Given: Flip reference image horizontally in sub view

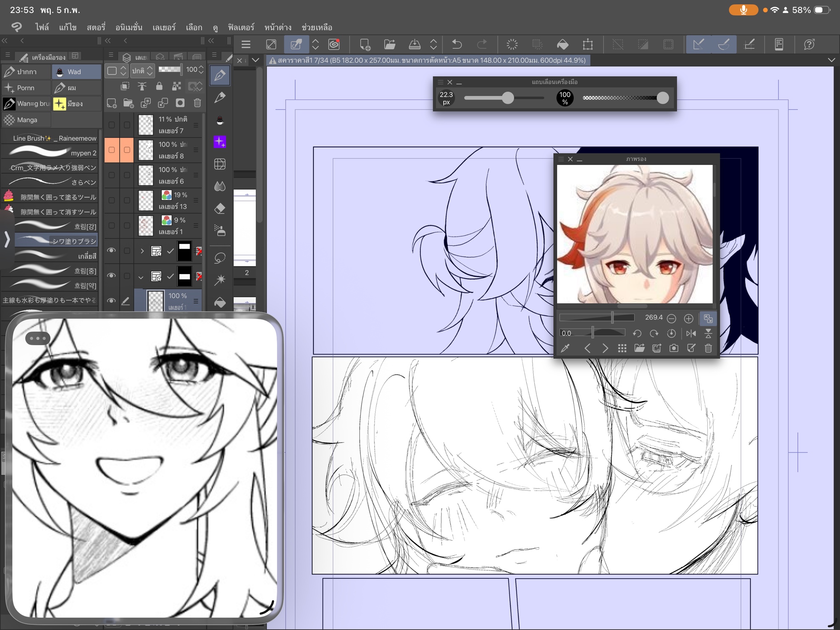Looking at the screenshot, I should coord(691,333).
